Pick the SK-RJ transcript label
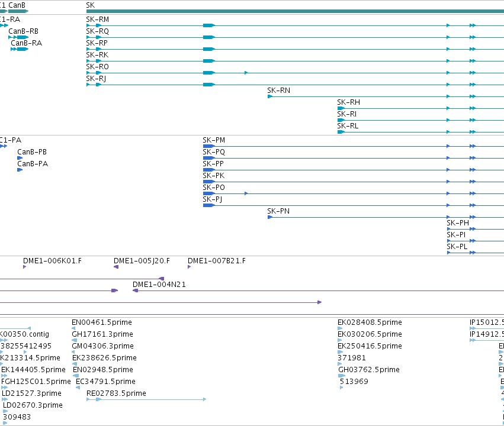 (96, 79)
